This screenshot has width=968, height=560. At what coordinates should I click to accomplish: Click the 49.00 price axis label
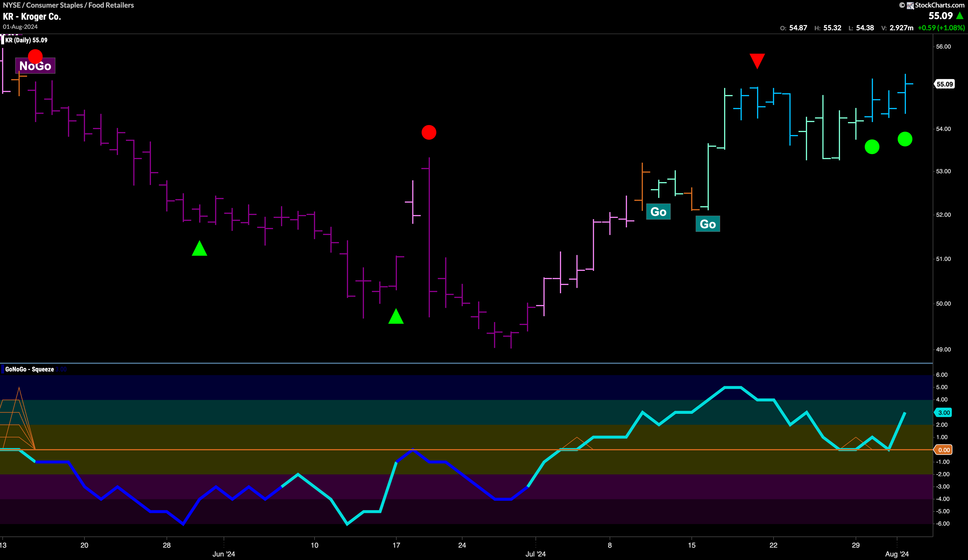943,349
